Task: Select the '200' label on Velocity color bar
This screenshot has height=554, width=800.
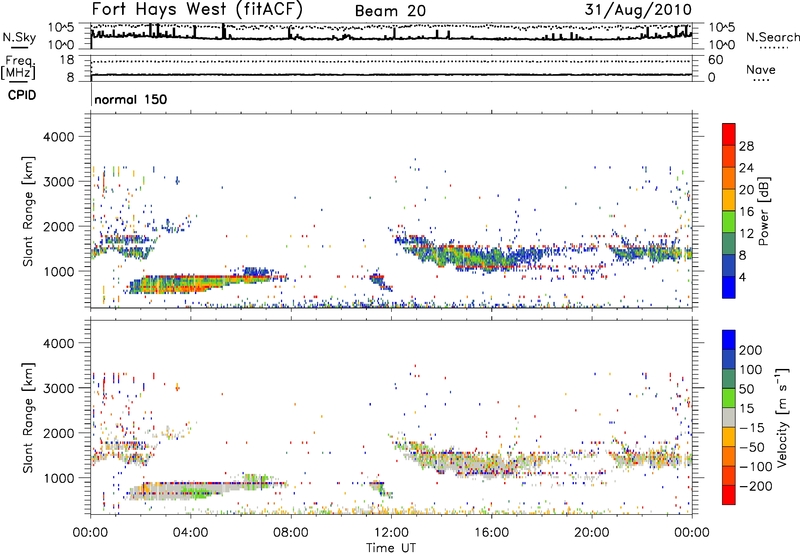Action: tap(750, 350)
